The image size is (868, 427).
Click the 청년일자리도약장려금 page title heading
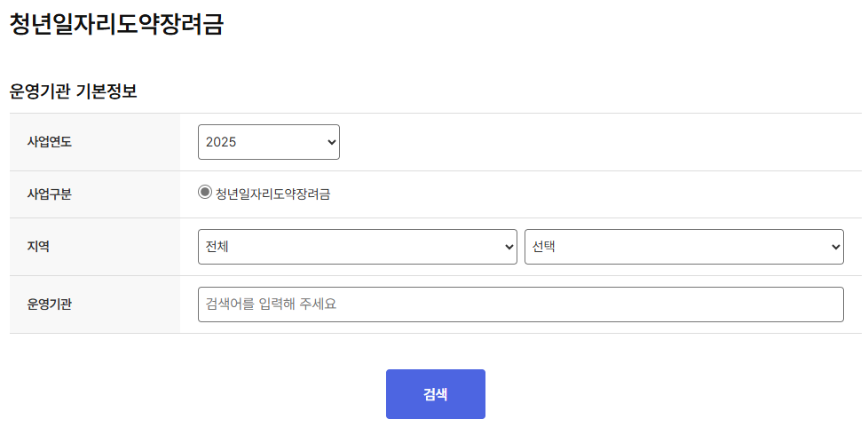(x=116, y=24)
